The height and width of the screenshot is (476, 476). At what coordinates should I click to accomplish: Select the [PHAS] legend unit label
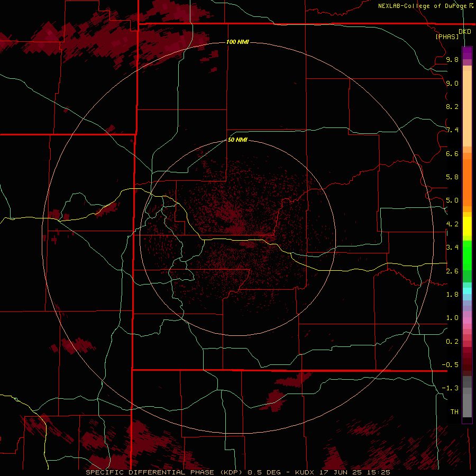447,36
